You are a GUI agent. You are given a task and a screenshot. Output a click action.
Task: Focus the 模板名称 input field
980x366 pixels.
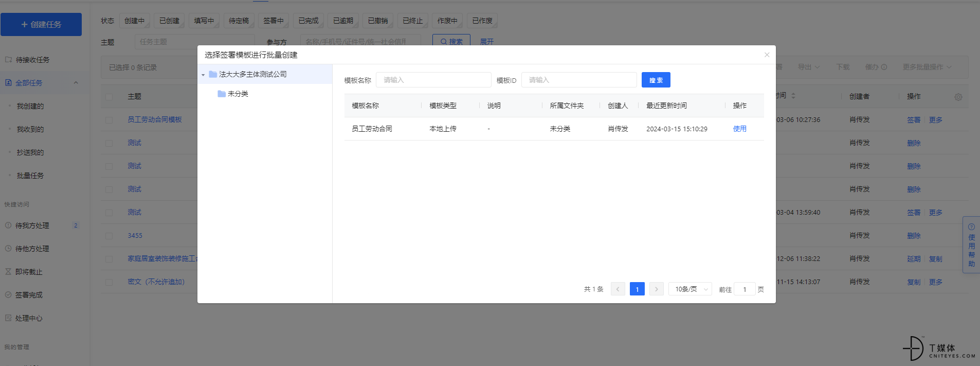(x=433, y=80)
